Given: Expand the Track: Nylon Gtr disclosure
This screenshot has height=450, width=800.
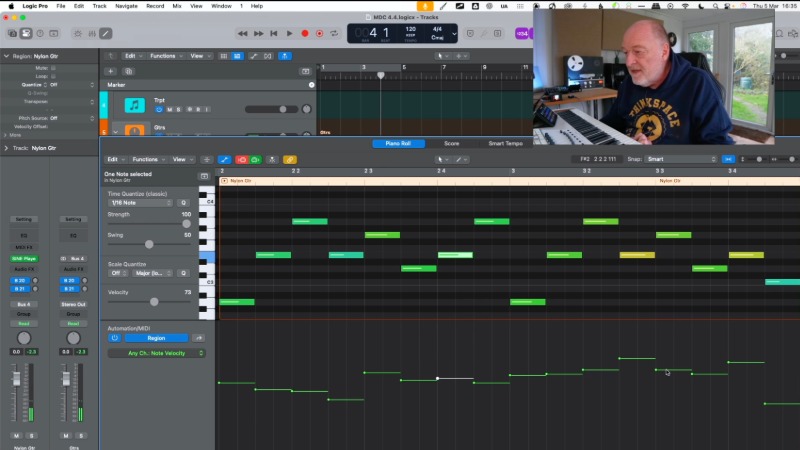Looking at the screenshot, I should pyautogui.click(x=6, y=148).
